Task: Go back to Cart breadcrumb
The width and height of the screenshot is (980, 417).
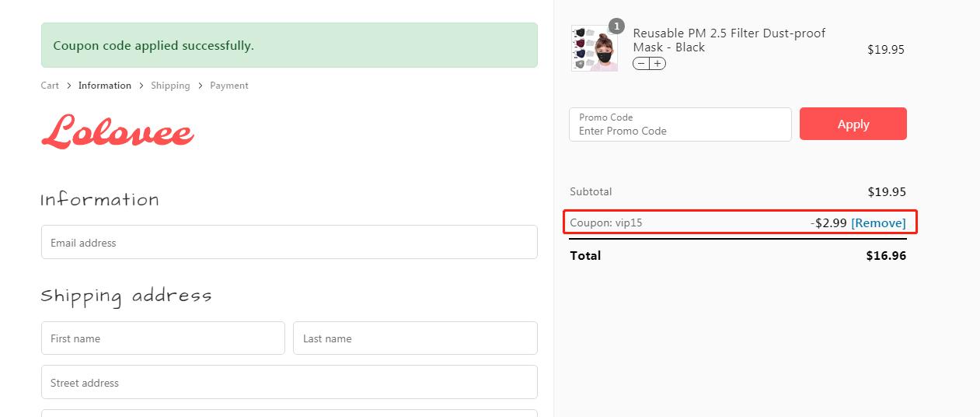Action: pyautogui.click(x=50, y=86)
